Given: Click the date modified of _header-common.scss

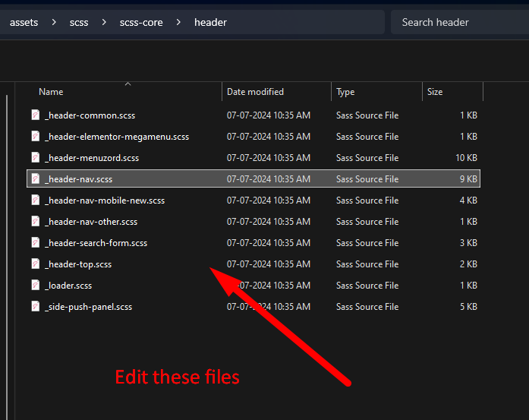Looking at the screenshot, I should pyautogui.click(x=269, y=115).
